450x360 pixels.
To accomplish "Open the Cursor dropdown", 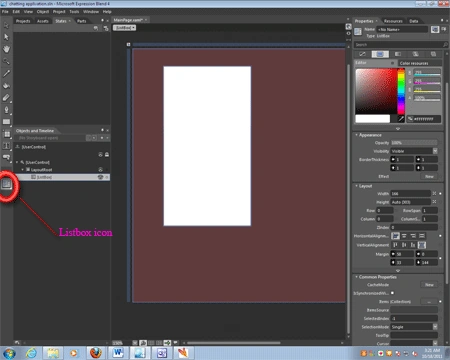I will [x=435, y=343].
